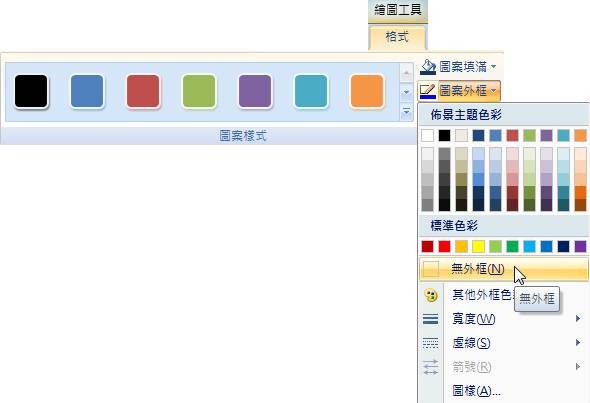Choose 其他外框色彩 menu item

(x=503, y=295)
